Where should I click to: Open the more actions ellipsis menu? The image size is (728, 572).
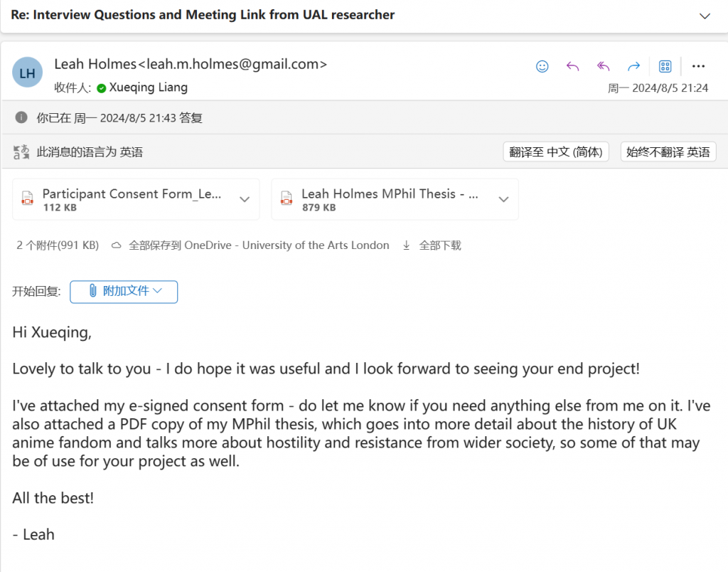pyautogui.click(x=698, y=66)
